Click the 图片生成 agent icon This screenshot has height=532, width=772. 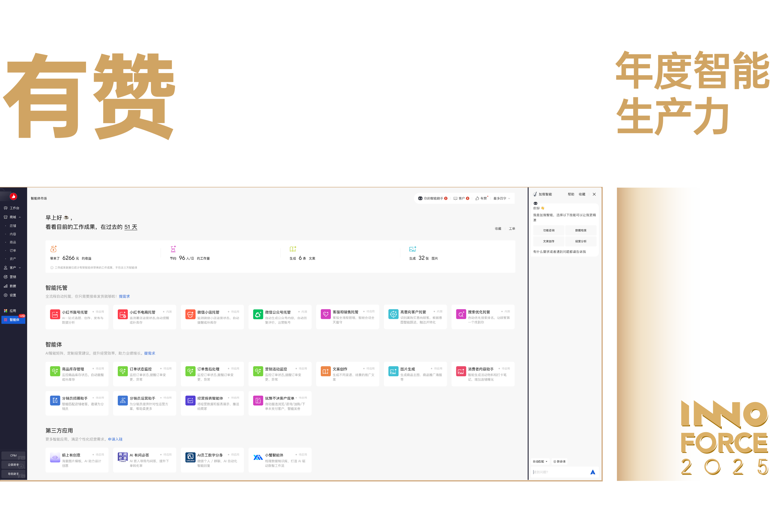pyautogui.click(x=393, y=371)
